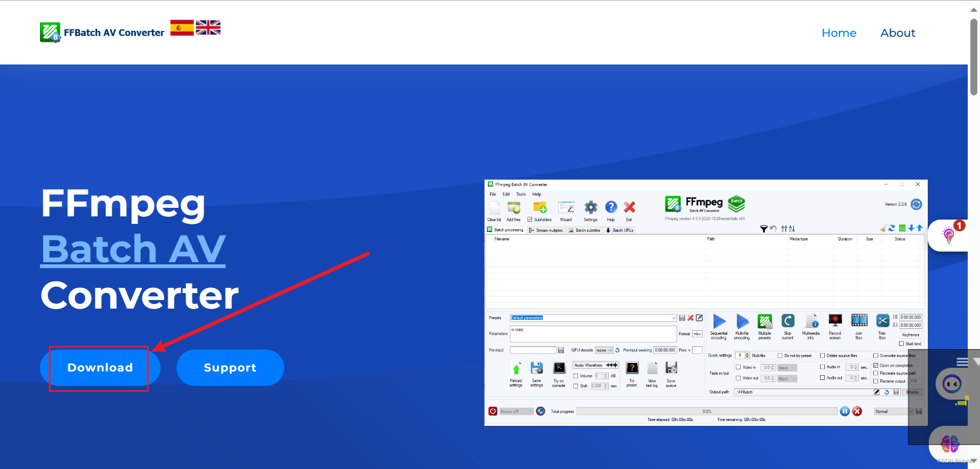Click the Multi-file encoding icon
The width and height of the screenshot is (980, 469).
pos(742,321)
